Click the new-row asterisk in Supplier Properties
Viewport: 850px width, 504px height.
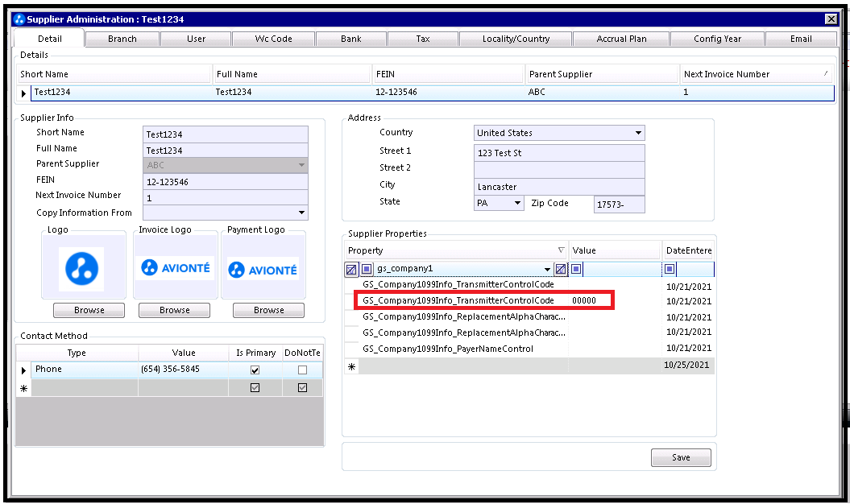tap(352, 366)
